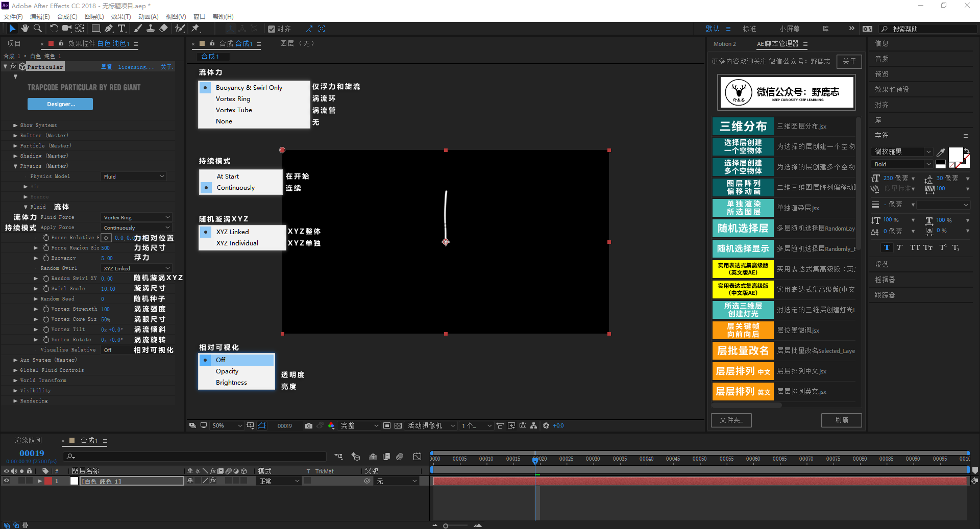Hide the 白色 纯色 1 layer eye
The image size is (980, 529).
tap(7, 481)
